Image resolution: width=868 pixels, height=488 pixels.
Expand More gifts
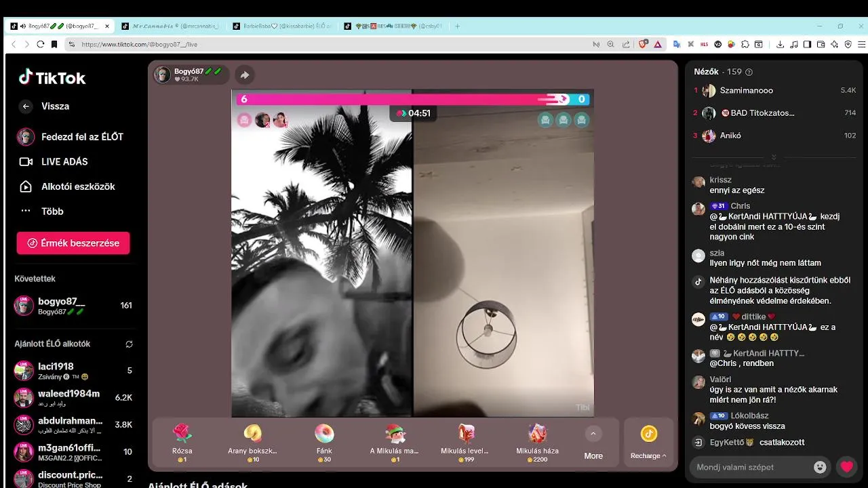pos(593,443)
